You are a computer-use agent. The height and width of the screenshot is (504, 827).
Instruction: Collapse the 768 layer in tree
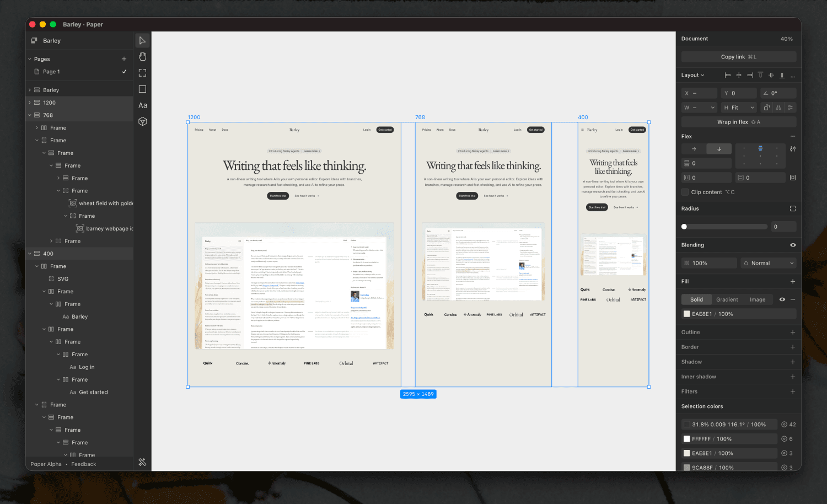tap(30, 115)
